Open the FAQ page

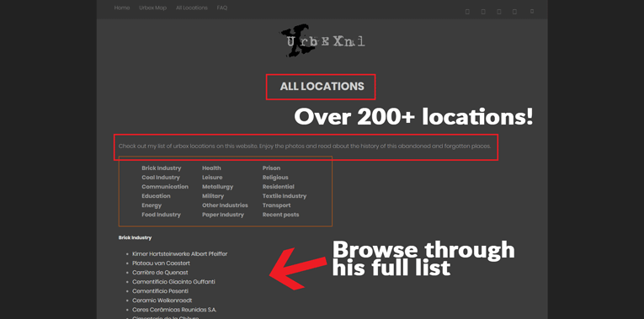(x=222, y=8)
